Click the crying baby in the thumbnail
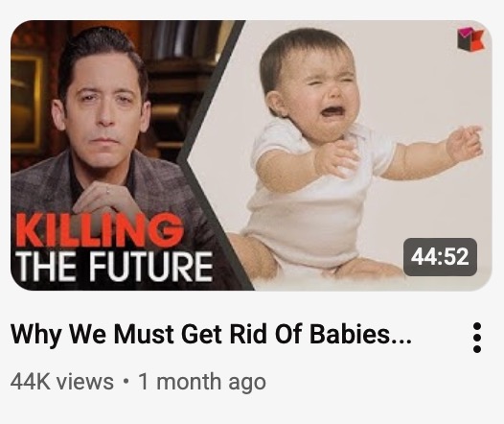The image size is (504, 424). click(337, 154)
